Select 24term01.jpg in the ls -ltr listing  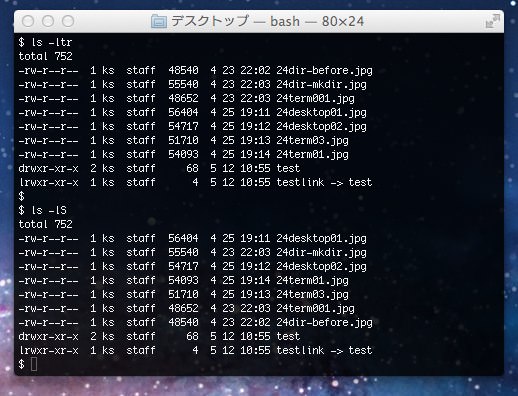click(312, 155)
